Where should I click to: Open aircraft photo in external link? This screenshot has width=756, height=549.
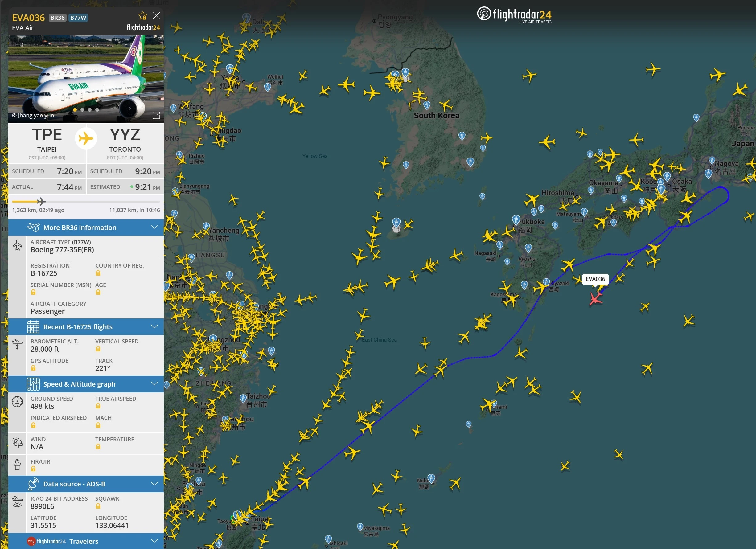coord(156,115)
